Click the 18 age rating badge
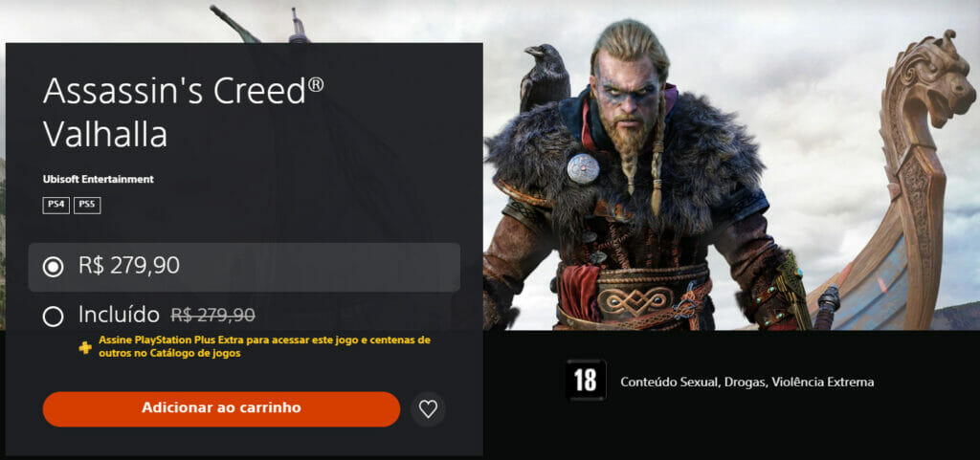Viewport: 980px width, 460px height. click(x=586, y=380)
